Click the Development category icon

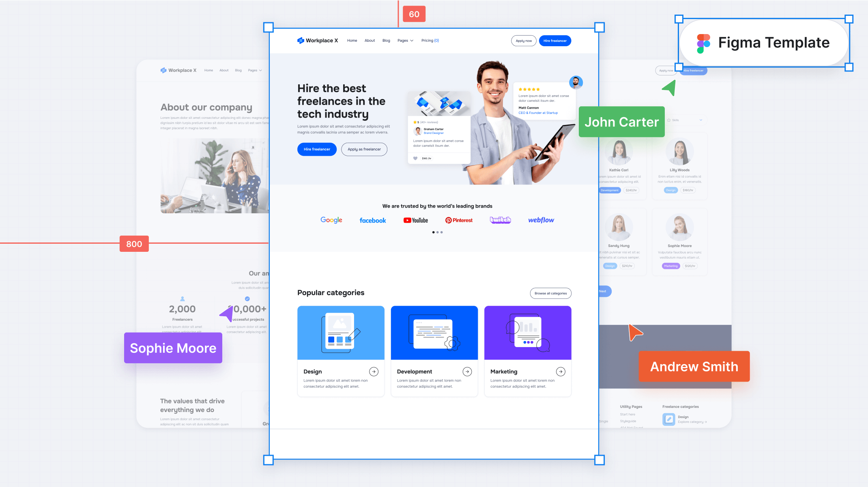434,333
